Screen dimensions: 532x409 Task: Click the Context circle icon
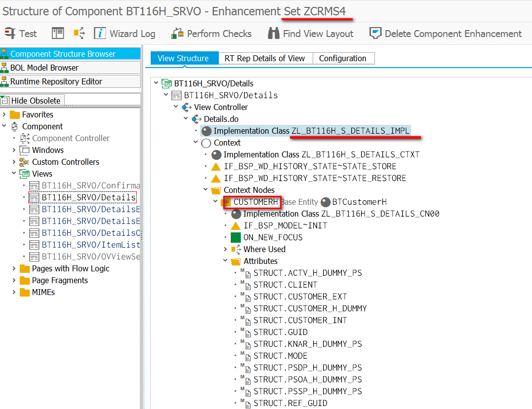pyautogui.click(x=206, y=143)
